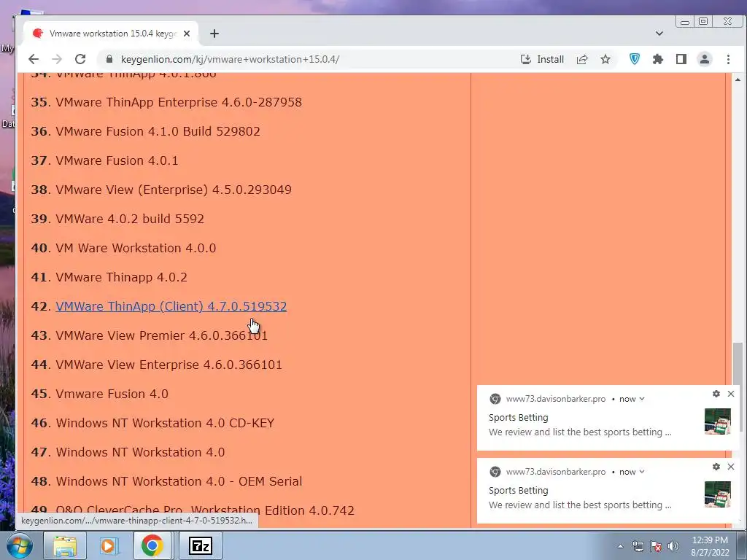The image size is (747, 560).
Task: Close the upper Sports Betting notification
Action: pyautogui.click(x=731, y=394)
